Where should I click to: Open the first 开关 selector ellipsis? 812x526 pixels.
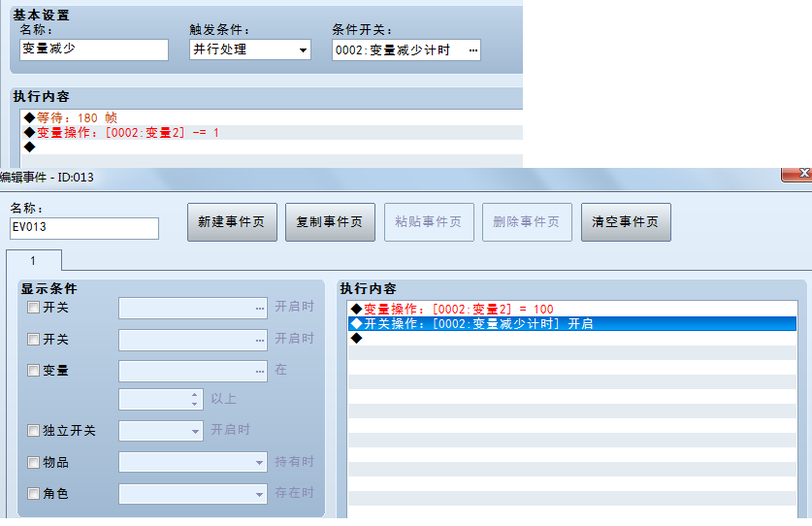click(x=259, y=309)
